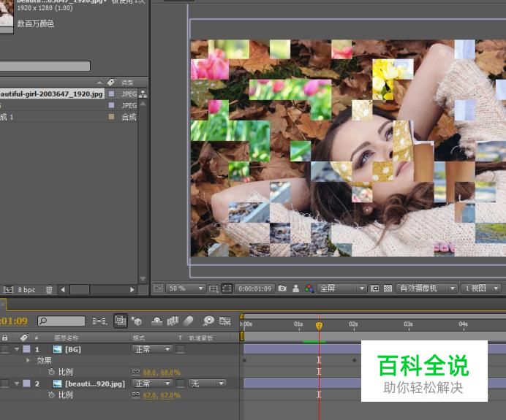This screenshot has width=506, height=420.
Task: Click label color of beauti...920.jpg layer
Action: pyautogui.click(x=27, y=383)
